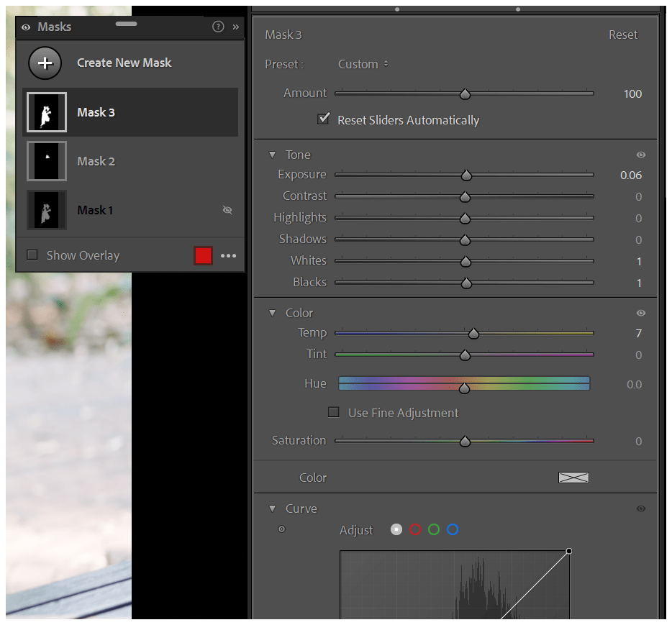
Task: Collapse the Tone section triangle
Action: click(x=273, y=155)
